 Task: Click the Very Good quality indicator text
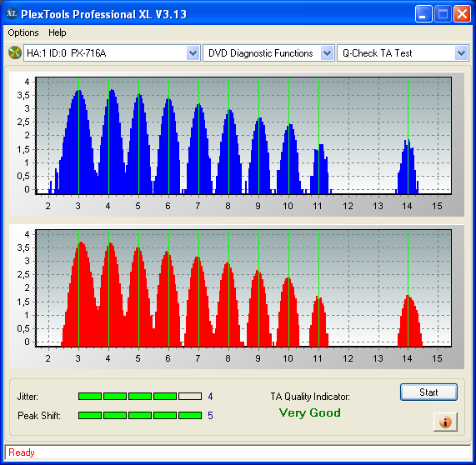(309, 412)
